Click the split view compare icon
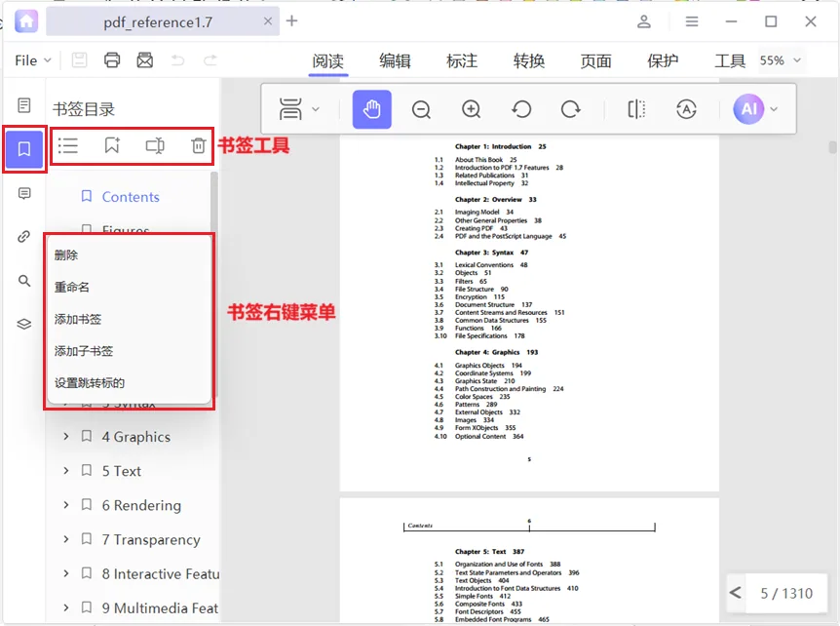Viewport: 840px width, 626px height. [x=636, y=109]
